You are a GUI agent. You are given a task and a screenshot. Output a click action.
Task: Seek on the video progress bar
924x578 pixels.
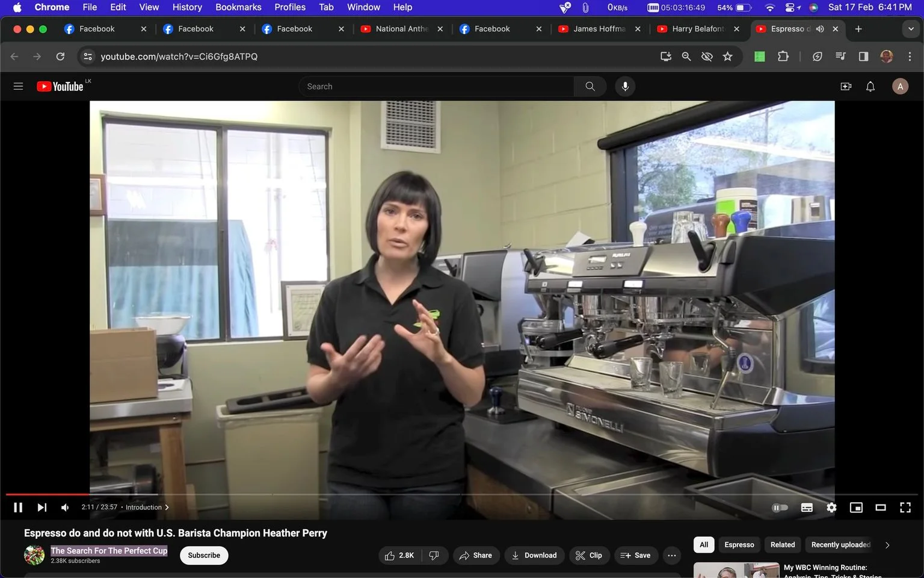pos(462,494)
